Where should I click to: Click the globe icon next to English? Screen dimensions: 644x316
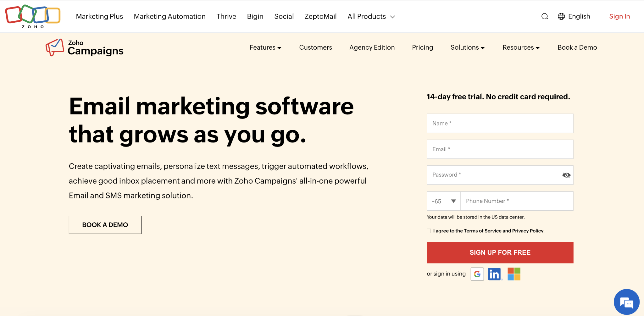(562, 16)
